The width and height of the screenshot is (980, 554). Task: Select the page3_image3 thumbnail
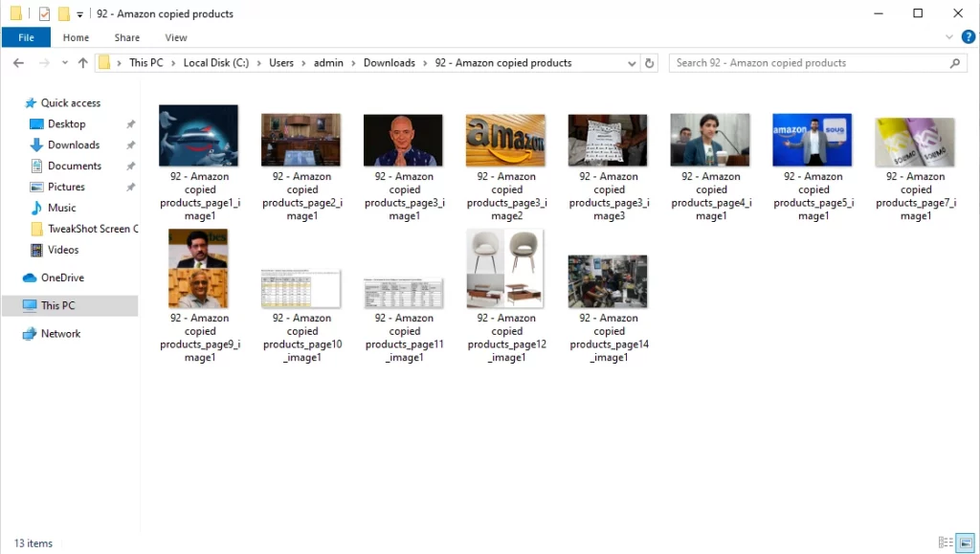coord(608,140)
